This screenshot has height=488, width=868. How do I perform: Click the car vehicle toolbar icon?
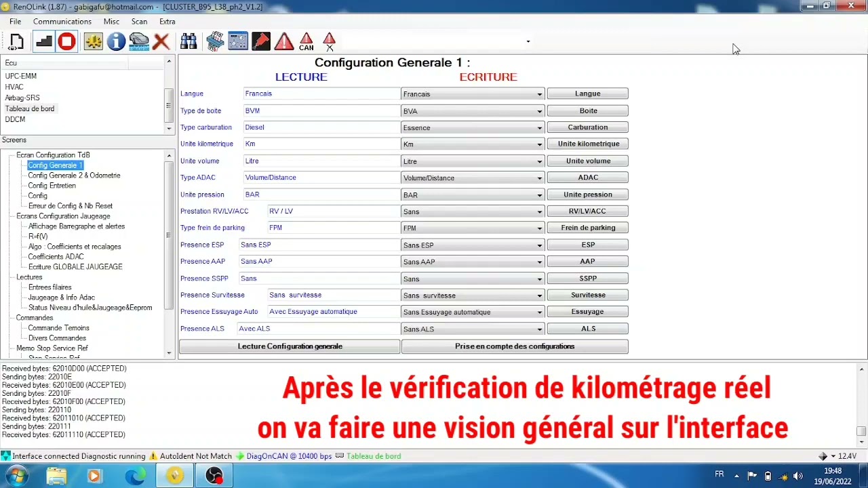(x=139, y=42)
